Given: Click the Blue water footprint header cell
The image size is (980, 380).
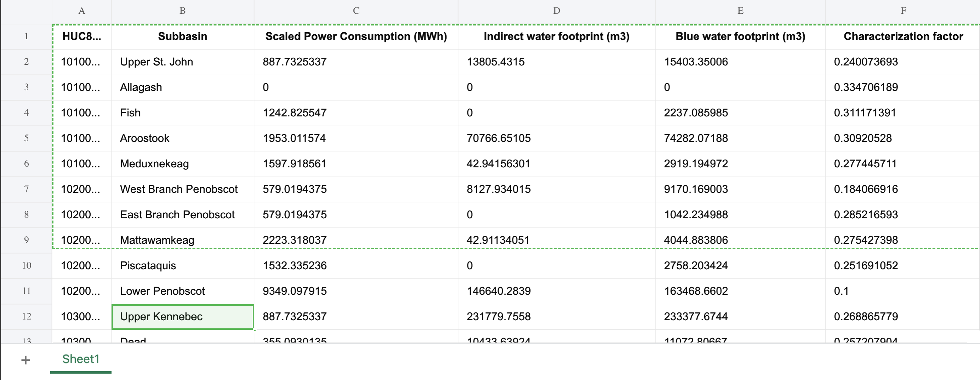Looking at the screenshot, I should 740,36.
